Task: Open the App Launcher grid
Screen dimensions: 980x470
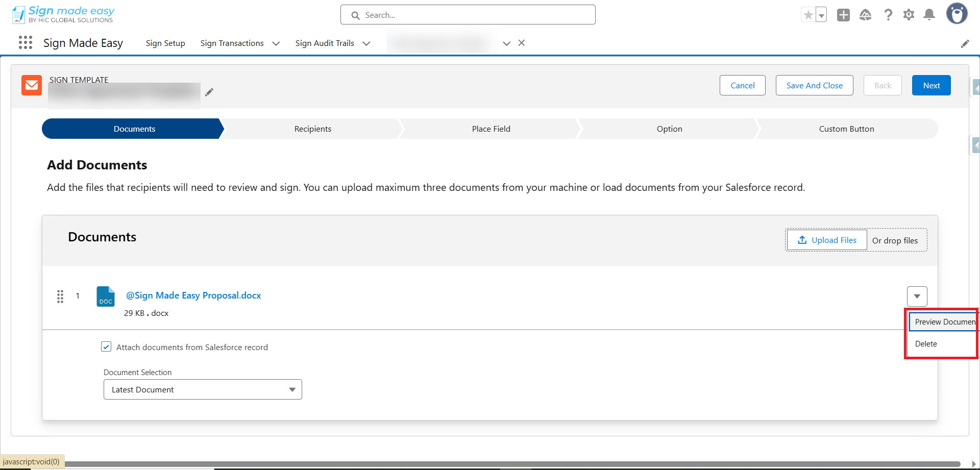Action: tap(26, 42)
